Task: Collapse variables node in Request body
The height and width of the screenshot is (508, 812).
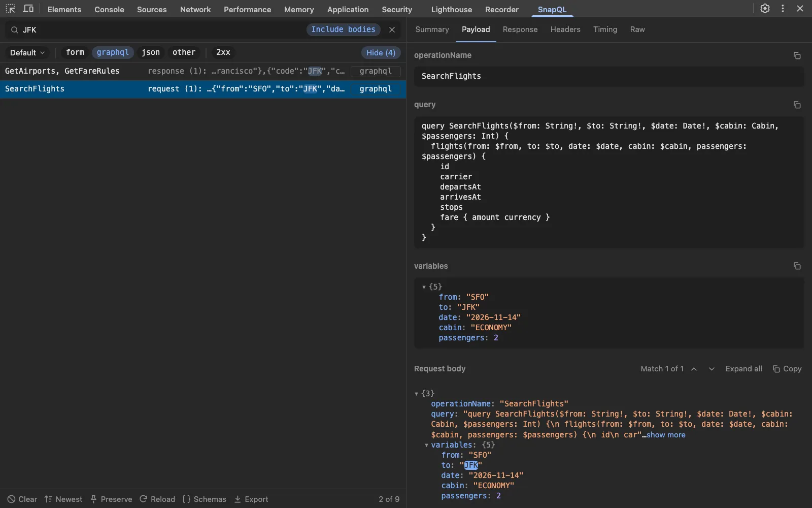Action: pyautogui.click(x=426, y=445)
